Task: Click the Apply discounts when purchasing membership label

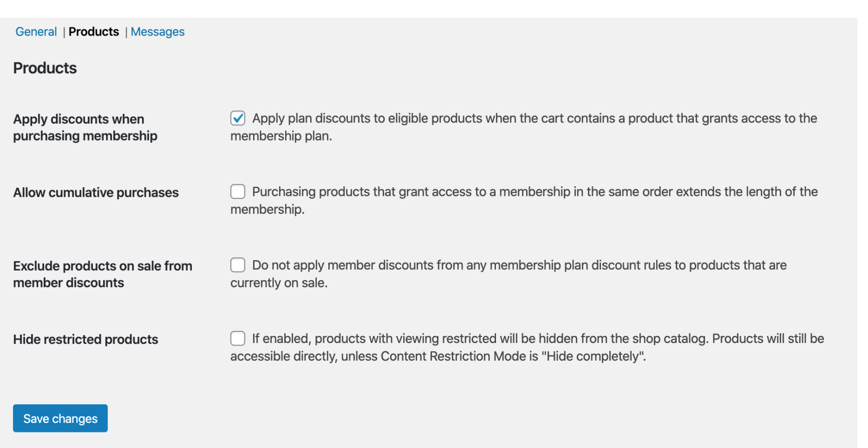Action: 84,127
